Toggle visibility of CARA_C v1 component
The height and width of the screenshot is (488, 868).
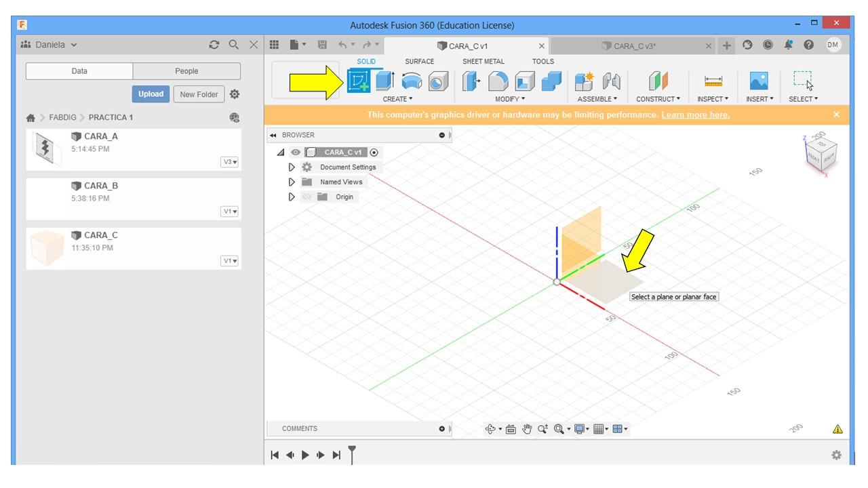(296, 152)
